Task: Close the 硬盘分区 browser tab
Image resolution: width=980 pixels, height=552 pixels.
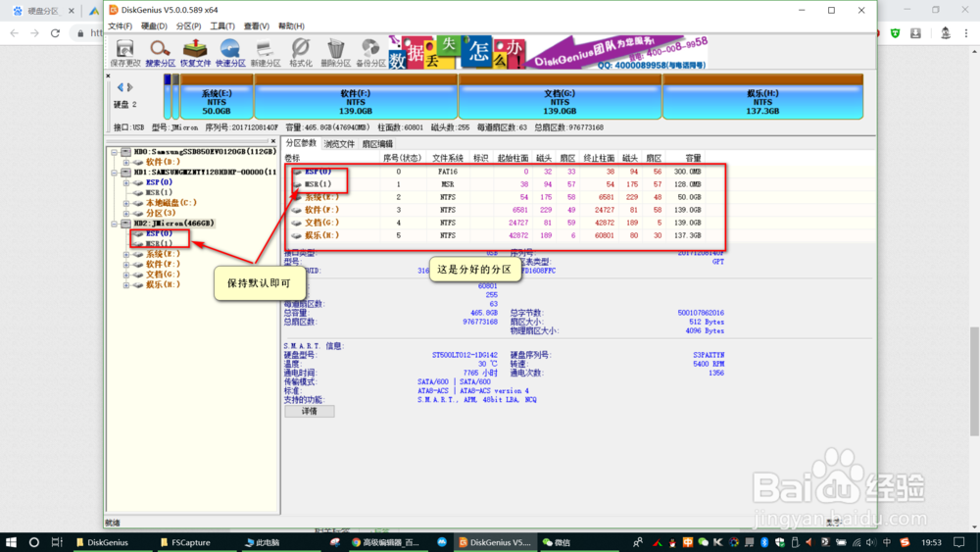Action: tap(72, 11)
